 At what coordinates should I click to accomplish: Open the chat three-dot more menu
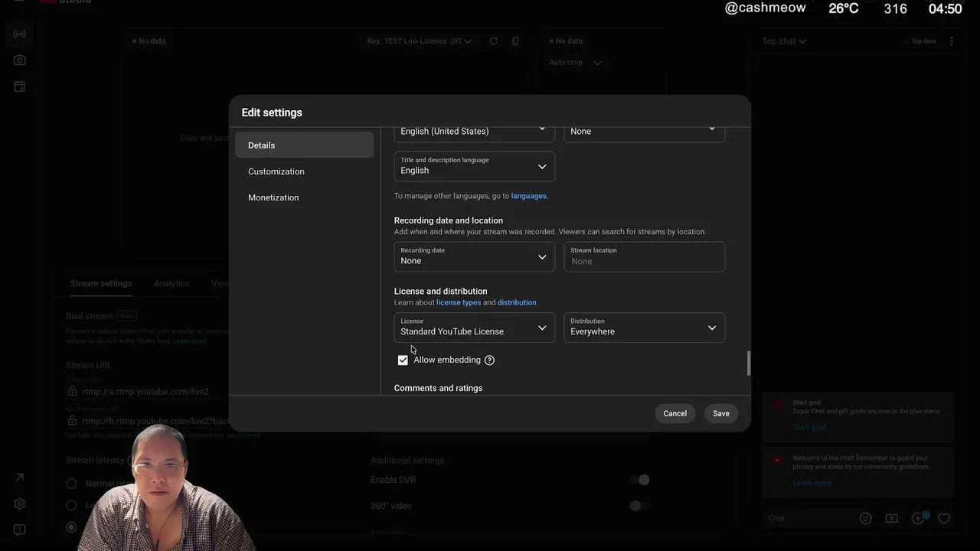click(x=952, y=41)
